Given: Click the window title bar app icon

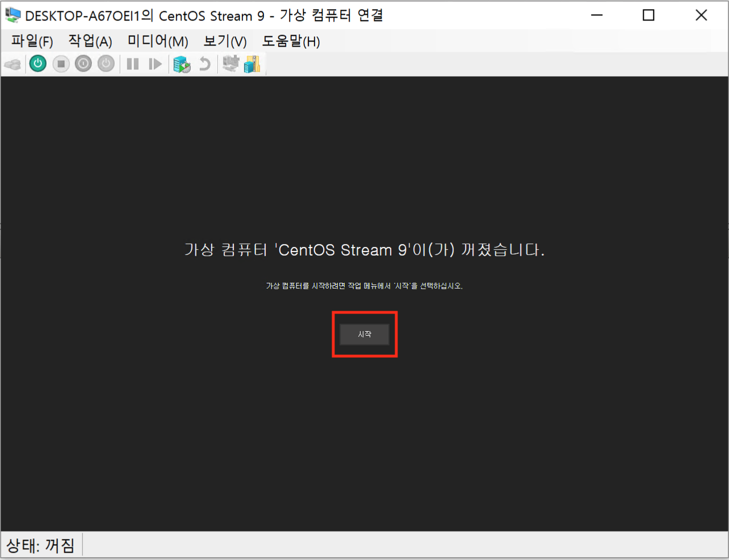Looking at the screenshot, I should (12, 15).
